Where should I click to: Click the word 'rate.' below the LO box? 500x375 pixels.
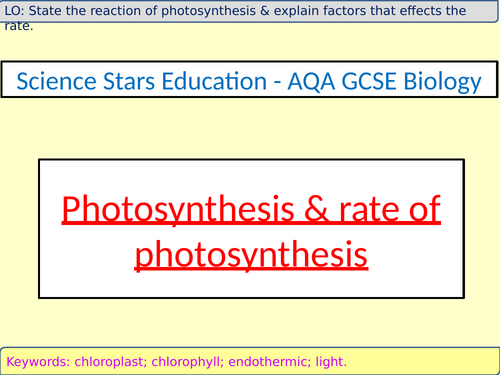[19, 27]
